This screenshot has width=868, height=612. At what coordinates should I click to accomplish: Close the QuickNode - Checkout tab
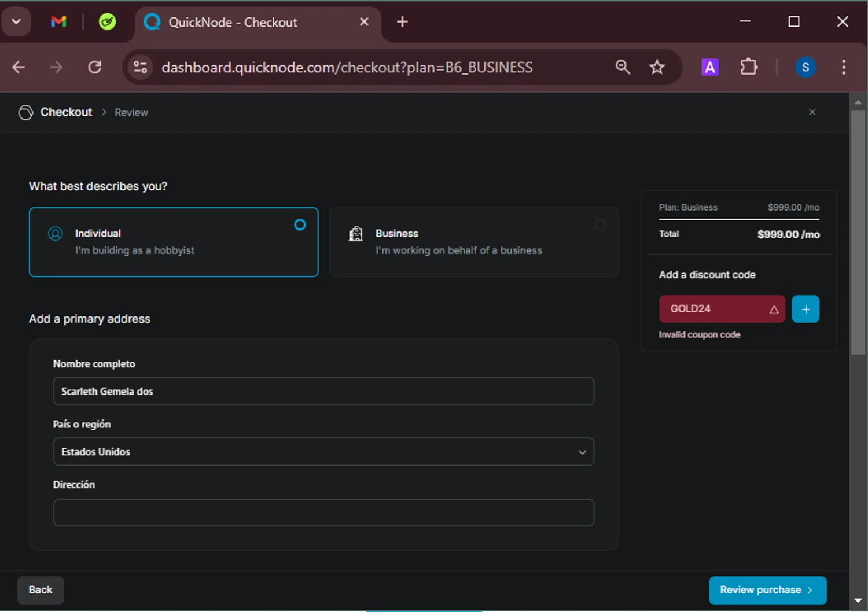[x=364, y=22]
